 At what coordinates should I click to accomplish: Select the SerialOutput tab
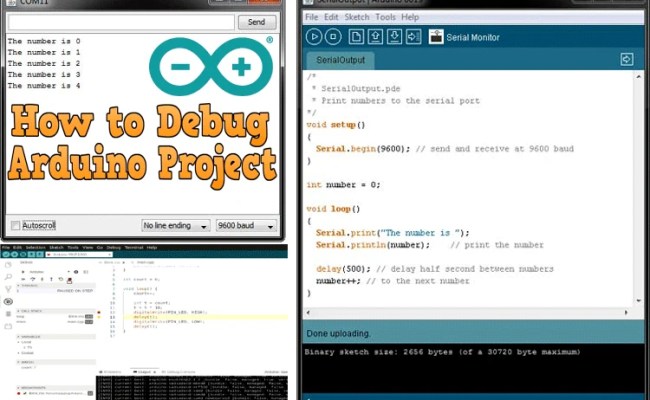(x=340, y=60)
